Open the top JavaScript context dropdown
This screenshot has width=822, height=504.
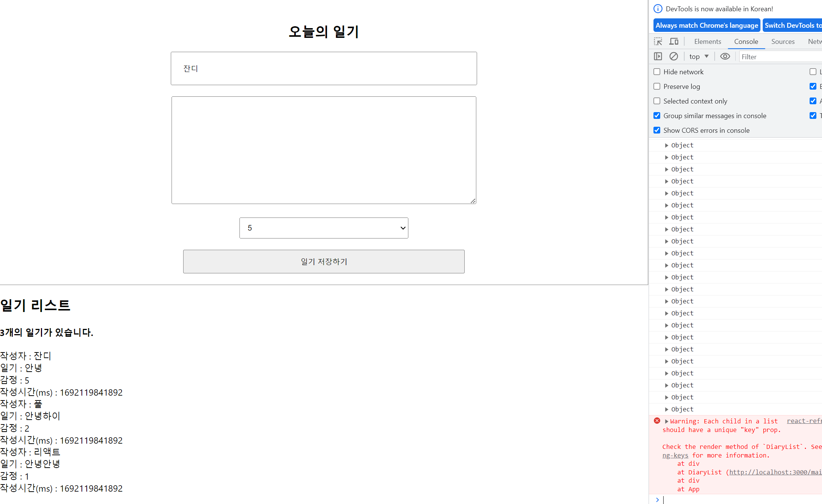(699, 57)
